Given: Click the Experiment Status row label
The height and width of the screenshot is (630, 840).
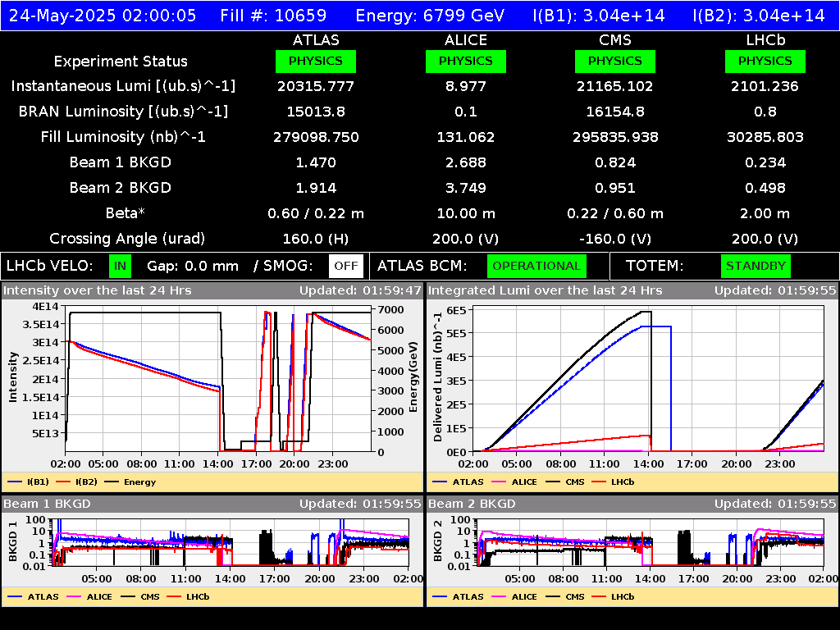Looking at the screenshot, I should [121, 61].
